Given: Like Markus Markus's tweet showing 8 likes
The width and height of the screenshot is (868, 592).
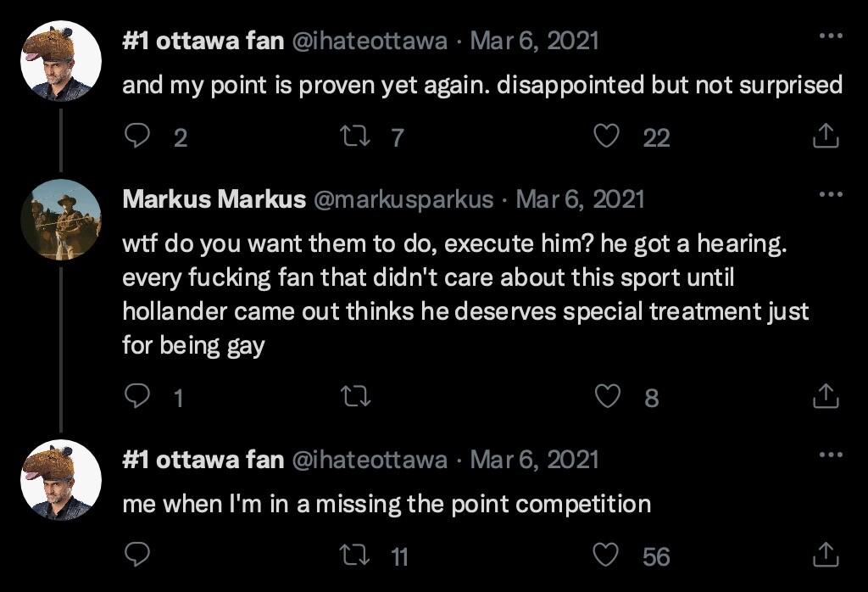Looking at the screenshot, I should coord(606,396).
